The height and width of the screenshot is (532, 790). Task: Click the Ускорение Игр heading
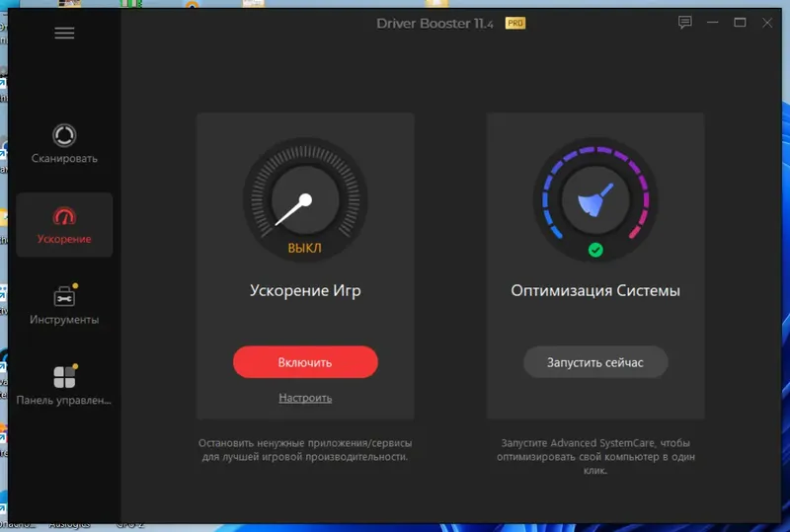305,291
